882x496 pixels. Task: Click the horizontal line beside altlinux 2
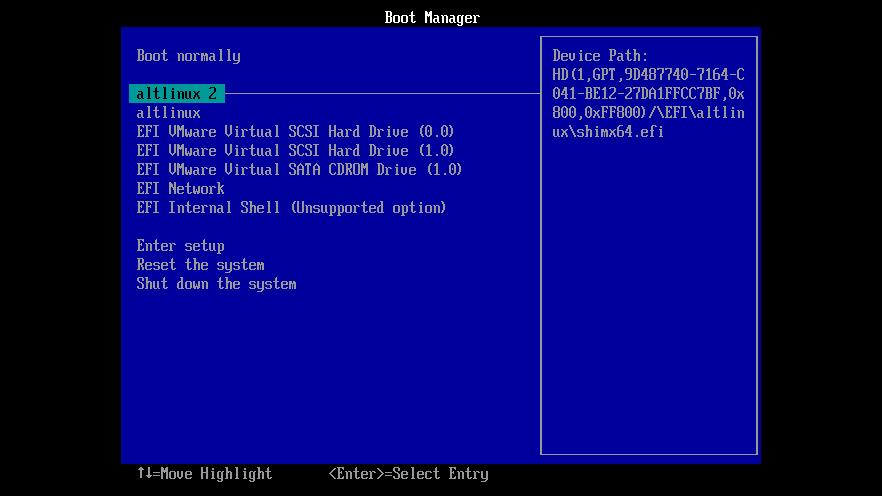[380, 94]
